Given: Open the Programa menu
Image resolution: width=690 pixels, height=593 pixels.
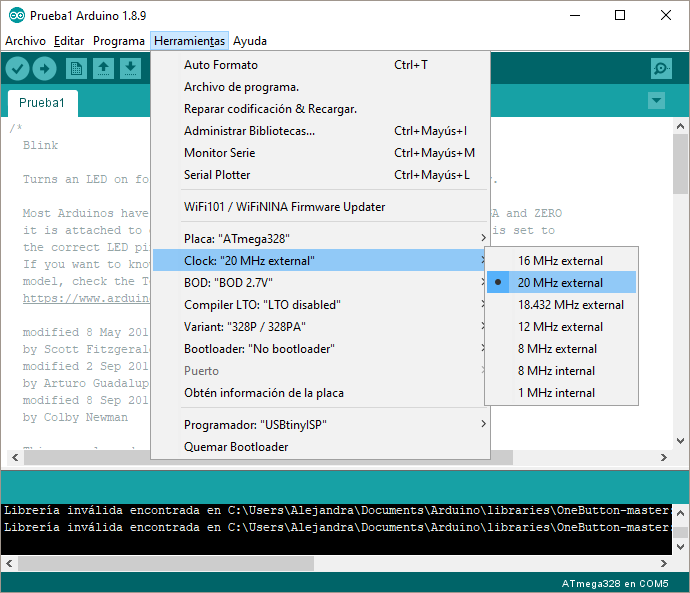Looking at the screenshot, I should tap(119, 41).
